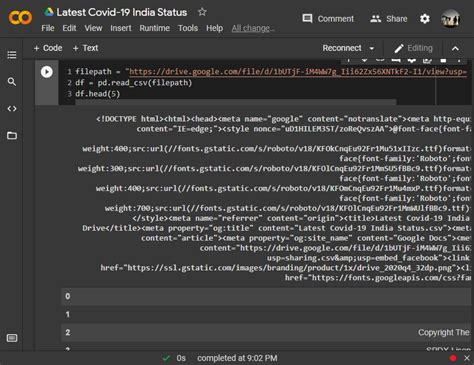The image size is (474, 365).
Task: Open the Edit menu
Action: [x=69, y=28]
